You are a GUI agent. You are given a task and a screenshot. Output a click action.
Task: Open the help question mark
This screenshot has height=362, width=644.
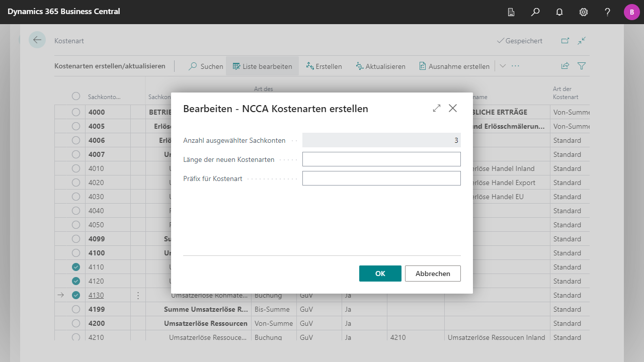[608, 12]
